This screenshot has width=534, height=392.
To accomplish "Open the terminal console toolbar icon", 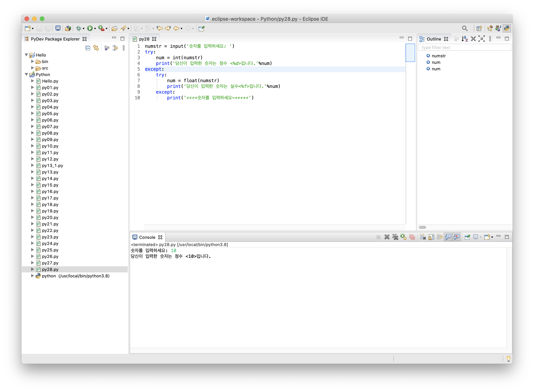I will 58,28.
